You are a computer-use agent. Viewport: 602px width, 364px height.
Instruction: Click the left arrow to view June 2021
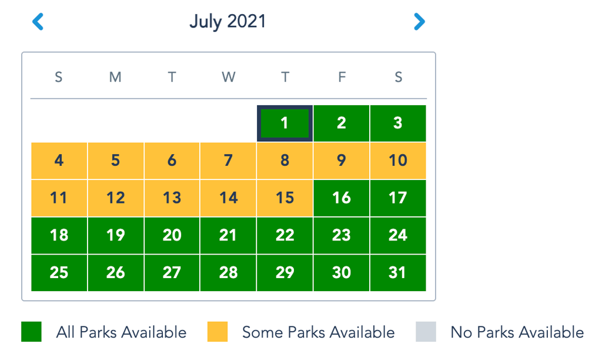point(38,21)
